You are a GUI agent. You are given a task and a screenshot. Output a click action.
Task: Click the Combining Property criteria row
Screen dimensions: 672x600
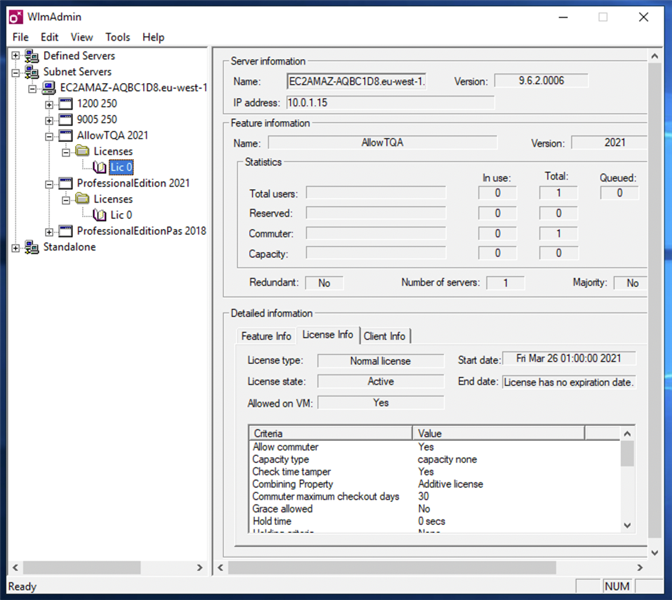435,484
